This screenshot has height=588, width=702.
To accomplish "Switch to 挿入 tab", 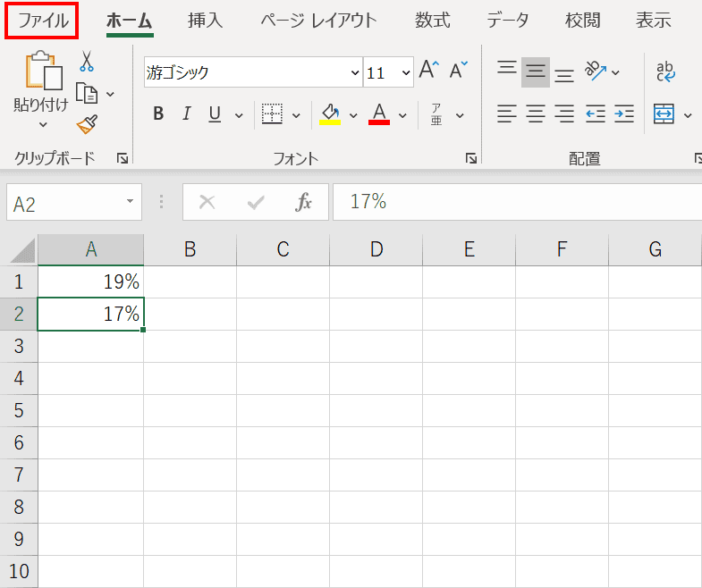I will [x=205, y=21].
